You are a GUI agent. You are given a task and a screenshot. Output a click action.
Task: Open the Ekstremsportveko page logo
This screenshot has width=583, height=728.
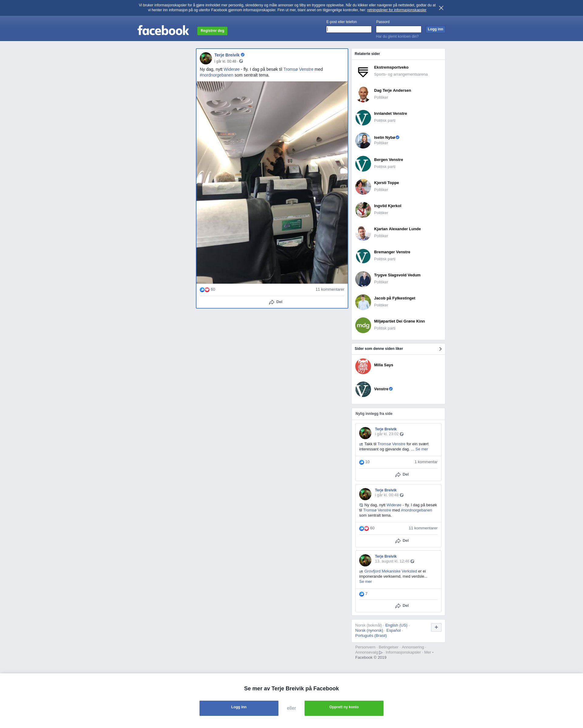363,72
